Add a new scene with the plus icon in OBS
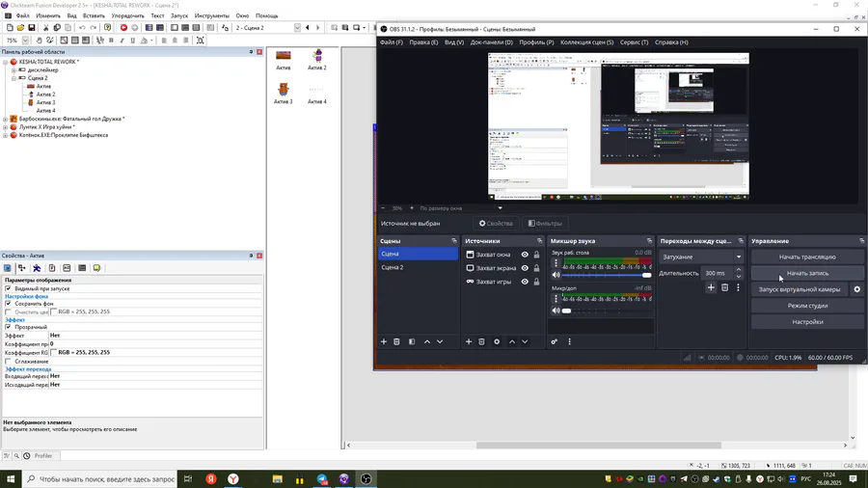Screen dimensions: 868x488 tap(384, 342)
